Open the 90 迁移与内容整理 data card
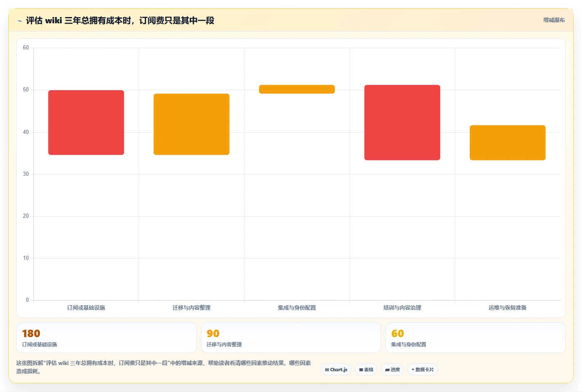 pyautogui.click(x=291, y=338)
